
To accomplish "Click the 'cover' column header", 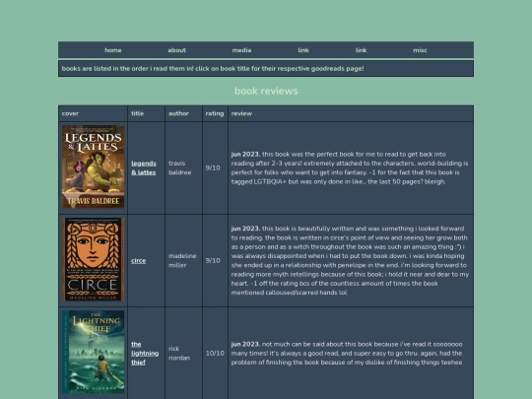I will [x=70, y=113].
